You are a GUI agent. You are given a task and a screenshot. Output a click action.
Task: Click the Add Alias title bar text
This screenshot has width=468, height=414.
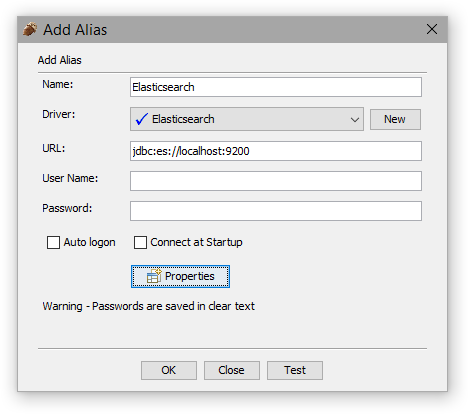pyautogui.click(x=75, y=30)
